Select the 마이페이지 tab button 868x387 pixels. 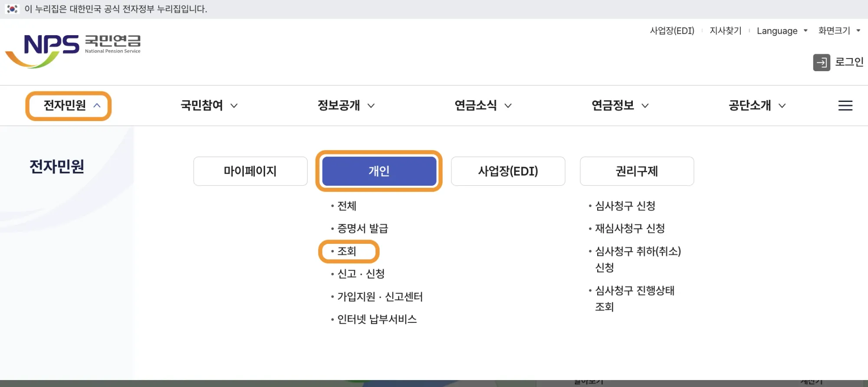250,171
